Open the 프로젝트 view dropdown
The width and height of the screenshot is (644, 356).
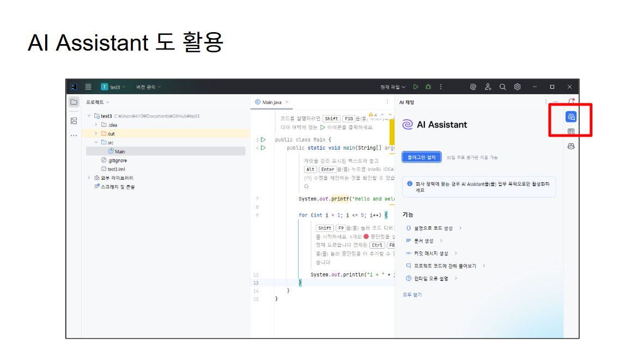[x=98, y=102]
